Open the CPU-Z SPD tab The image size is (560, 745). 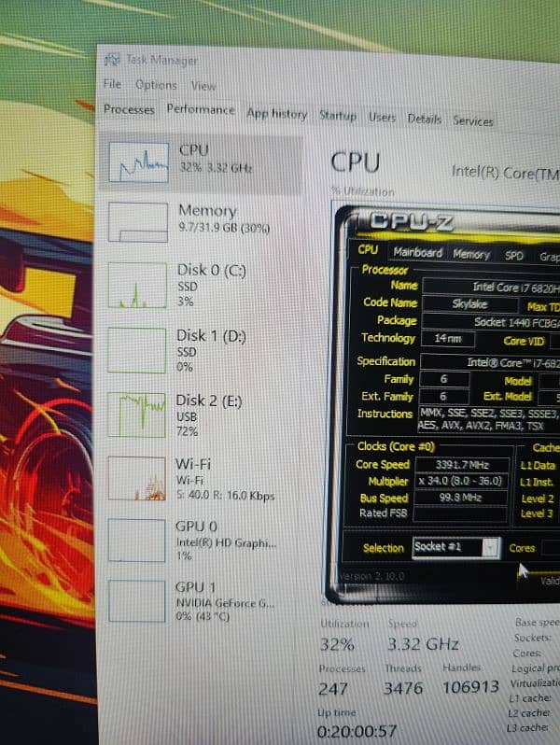514,255
